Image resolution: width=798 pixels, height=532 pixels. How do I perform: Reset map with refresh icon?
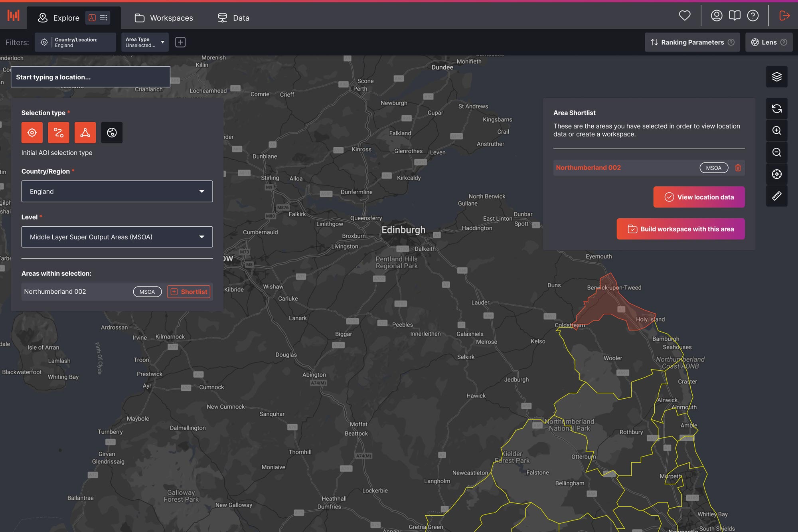coord(777,109)
